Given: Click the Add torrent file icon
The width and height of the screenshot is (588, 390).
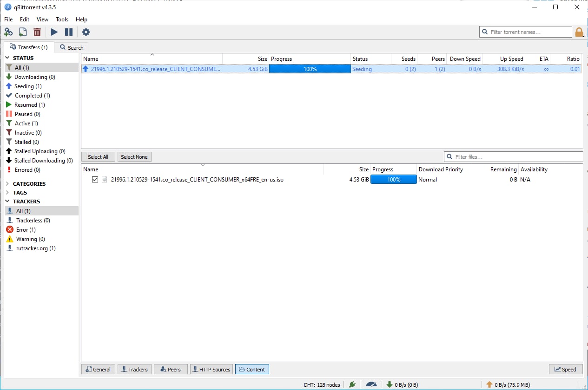Looking at the screenshot, I should point(23,32).
